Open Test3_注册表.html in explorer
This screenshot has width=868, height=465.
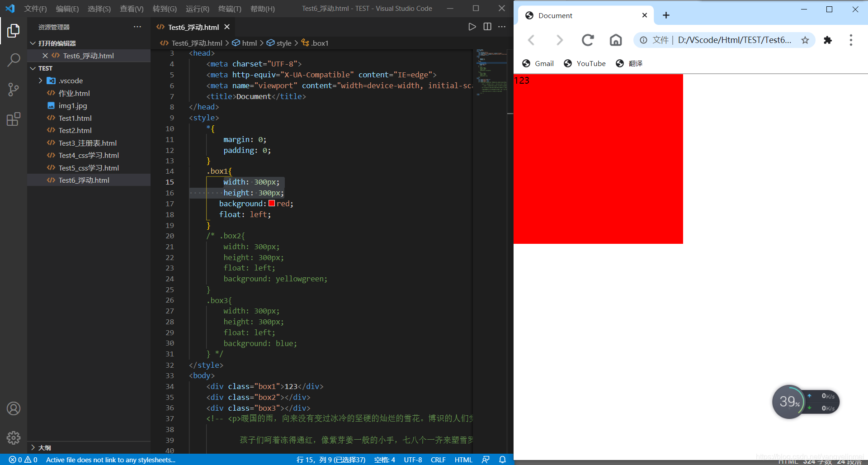pyautogui.click(x=88, y=143)
